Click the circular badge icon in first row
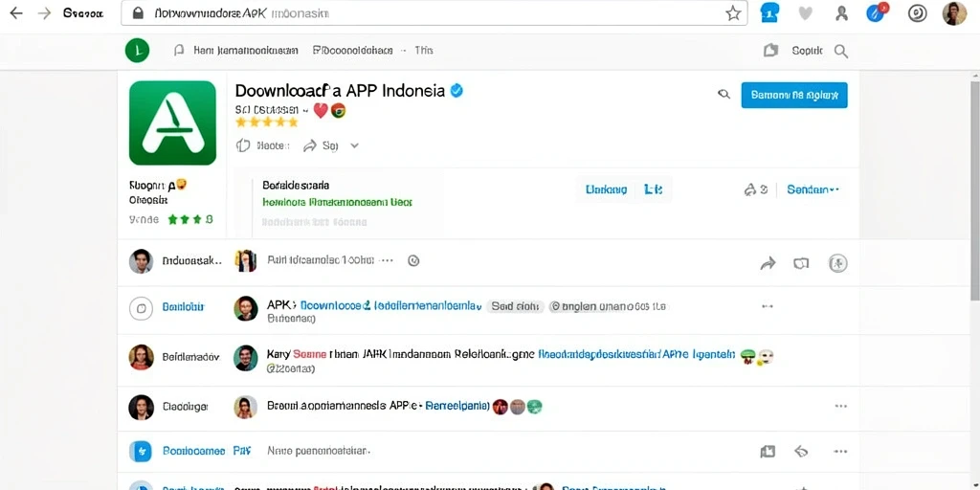980x490 pixels. point(837,264)
